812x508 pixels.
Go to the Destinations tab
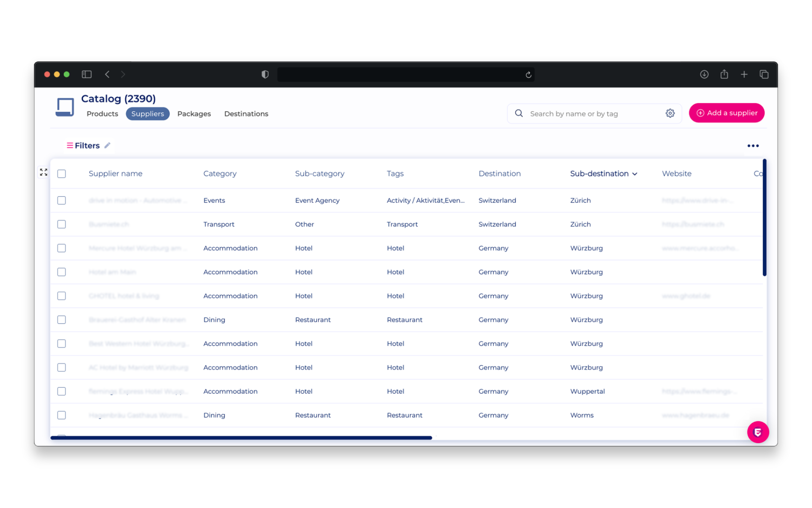[x=246, y=114]
